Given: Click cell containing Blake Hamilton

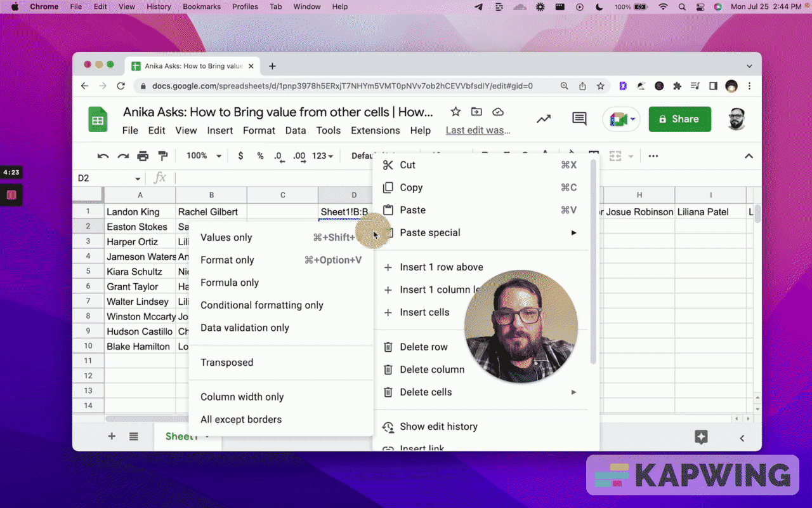Looking at the screenshot, I should 140,346.
